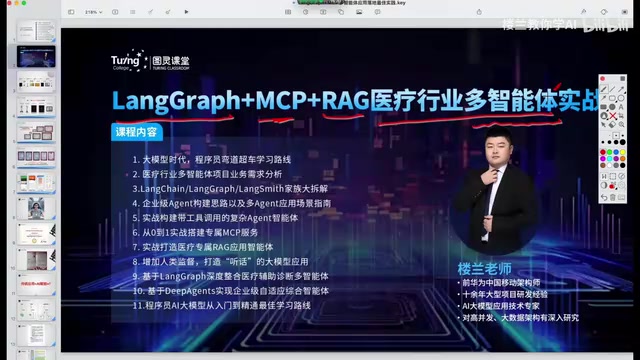Pick the magenta color swatch
This screenshot has width=640, height=360.
603,159
